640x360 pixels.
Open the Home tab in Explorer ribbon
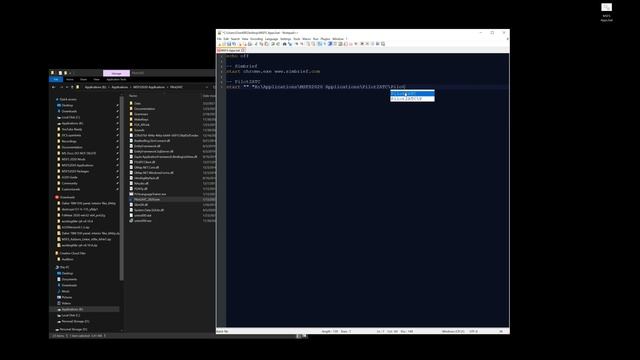(70, 79)
